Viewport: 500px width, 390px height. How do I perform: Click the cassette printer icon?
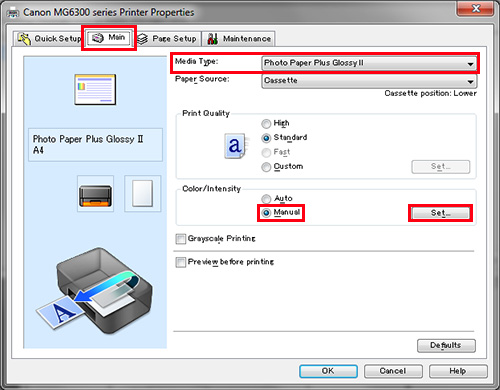click(95, 194)
